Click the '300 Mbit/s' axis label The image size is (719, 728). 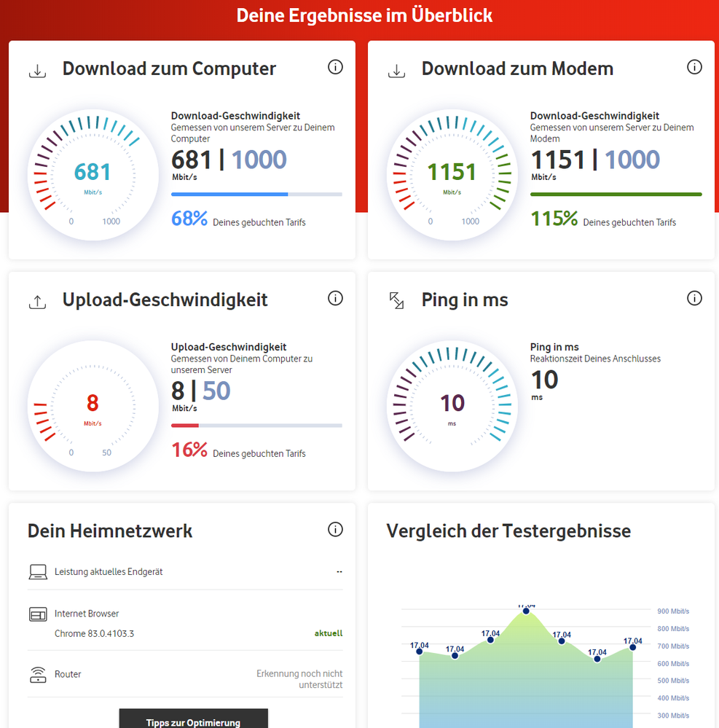[673, 716]
